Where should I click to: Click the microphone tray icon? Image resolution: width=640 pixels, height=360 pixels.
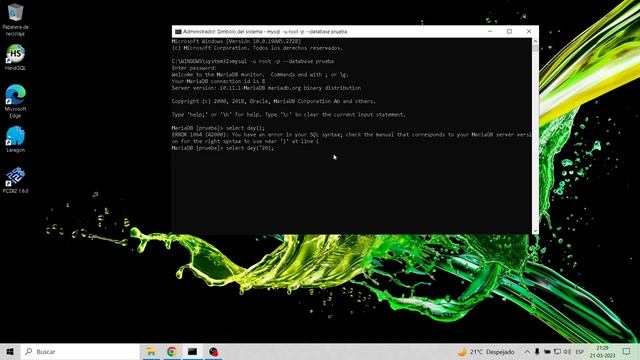coord(537,351)
